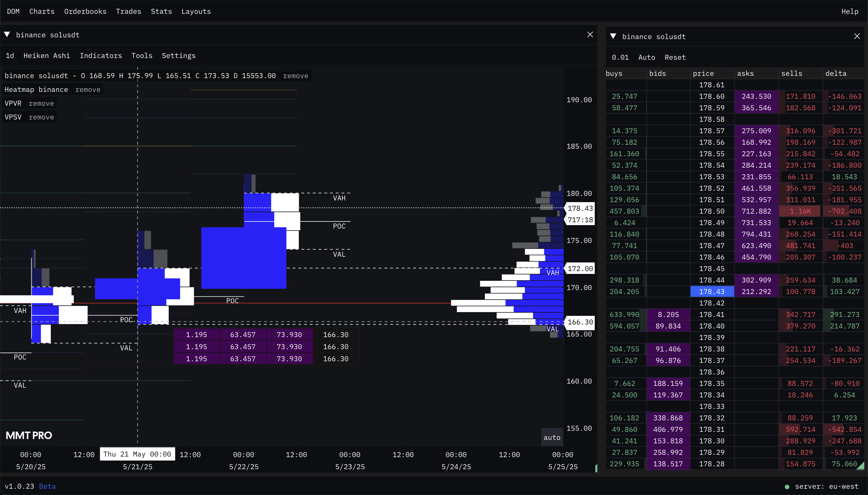Click the 172.00 price label on axis
868x495 pixels.
[x=580, y=268]
